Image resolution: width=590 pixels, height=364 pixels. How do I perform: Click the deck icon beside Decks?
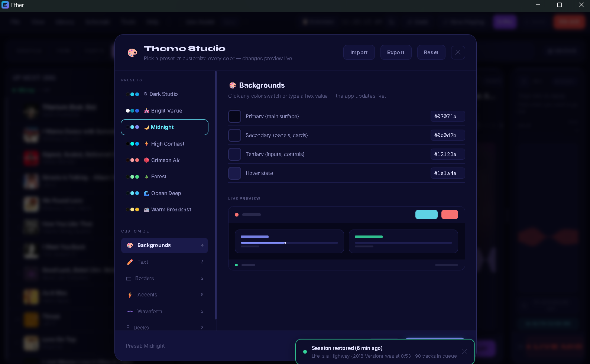tap(128, 328)
